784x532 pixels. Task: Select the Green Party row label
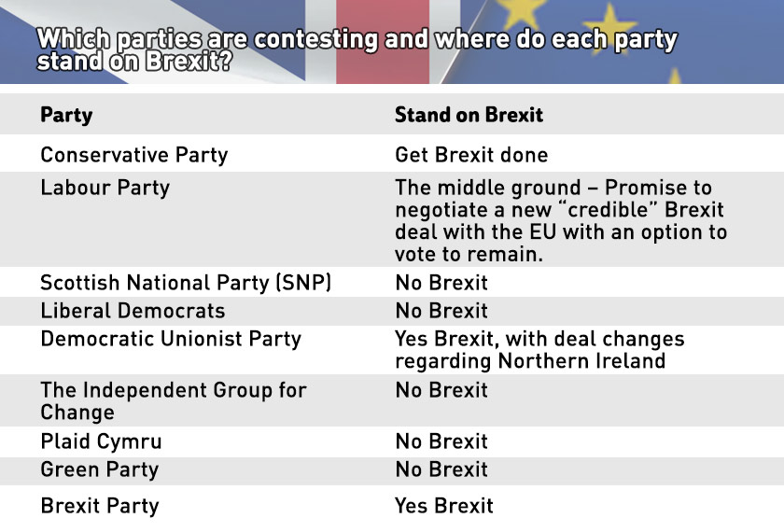click(100, 470)
